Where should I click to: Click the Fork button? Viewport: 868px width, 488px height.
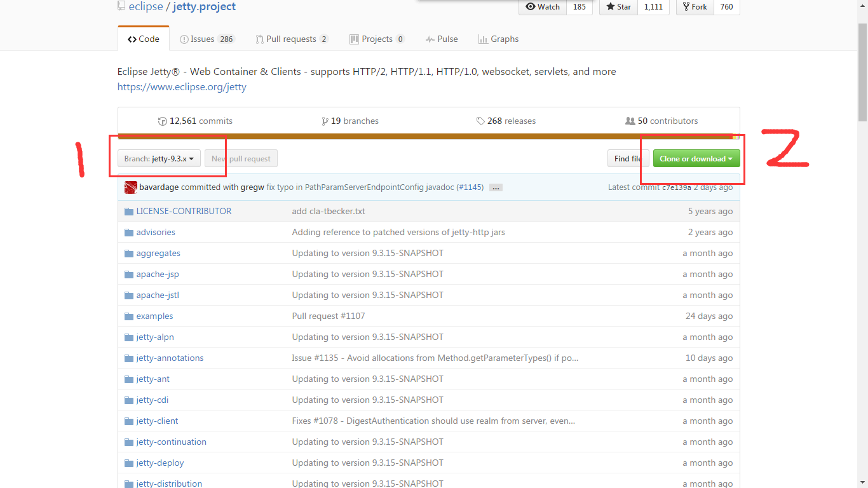[695, 7]
